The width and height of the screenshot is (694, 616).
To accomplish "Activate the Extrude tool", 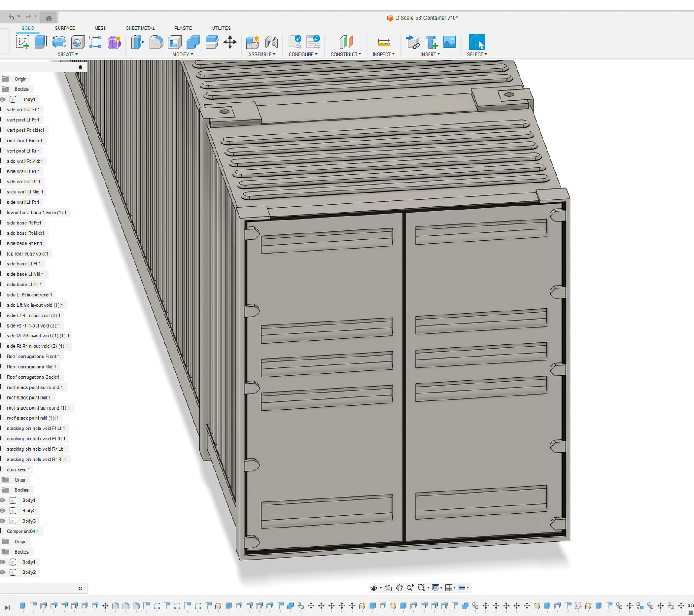I will tap(41, 42).
